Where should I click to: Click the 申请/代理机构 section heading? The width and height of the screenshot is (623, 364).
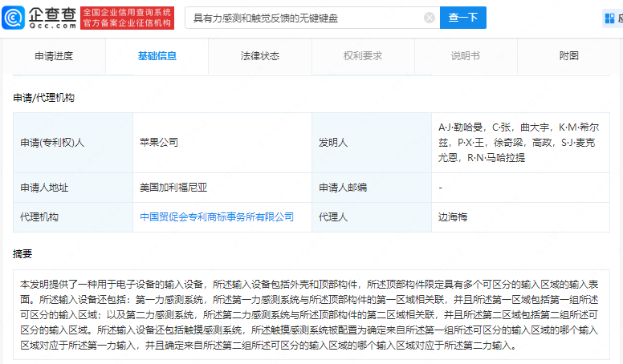pyautogui.click(x=44, y=97)
